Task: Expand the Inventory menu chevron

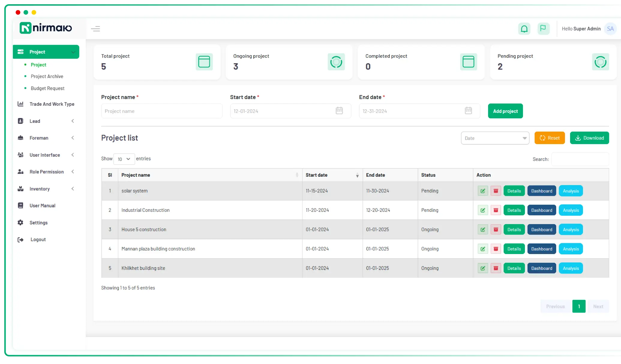Action: coord(73,189)
